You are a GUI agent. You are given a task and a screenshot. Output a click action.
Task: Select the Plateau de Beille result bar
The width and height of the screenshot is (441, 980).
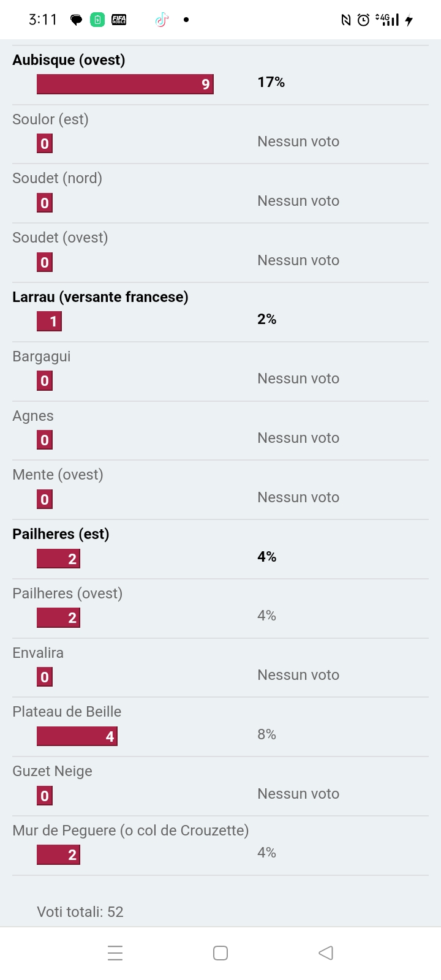click(77, 736)
